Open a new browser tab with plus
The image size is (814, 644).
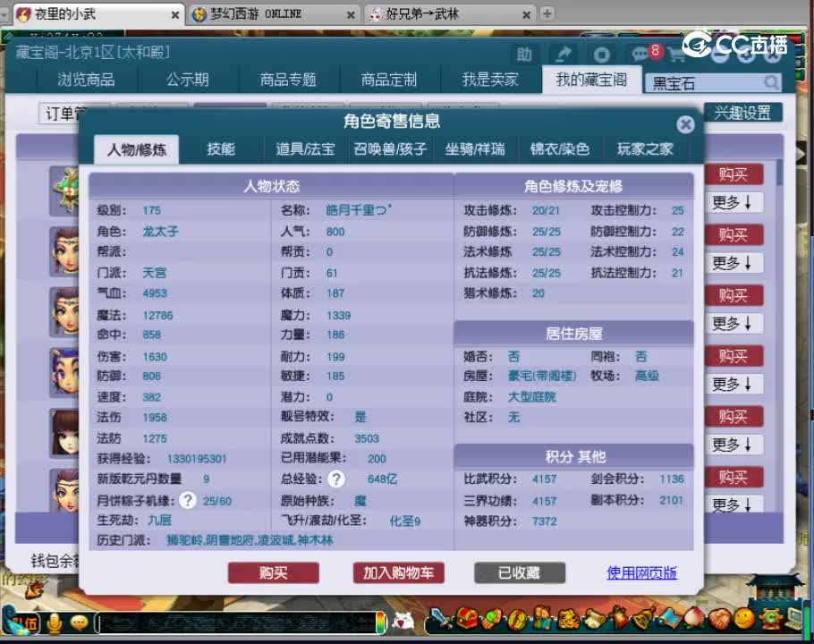coord(547,13)
